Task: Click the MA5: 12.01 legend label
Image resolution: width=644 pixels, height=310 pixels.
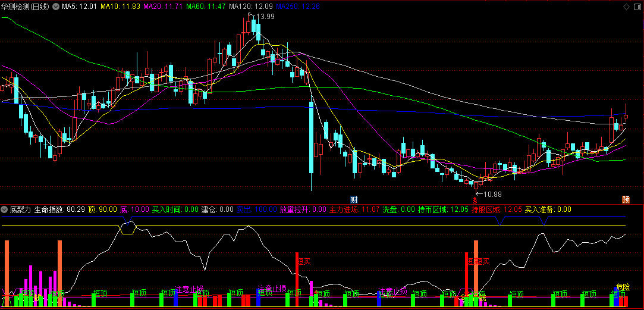Action: point(79,7)
